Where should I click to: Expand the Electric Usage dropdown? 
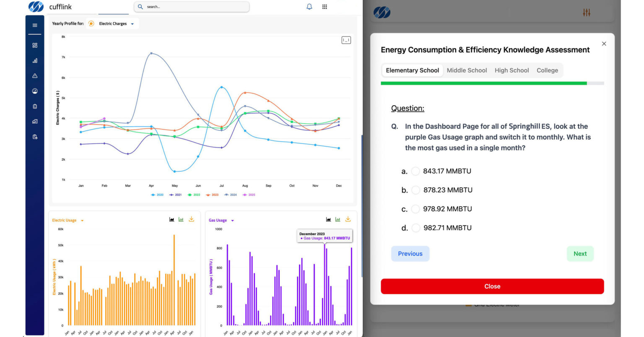click(82, 220)
